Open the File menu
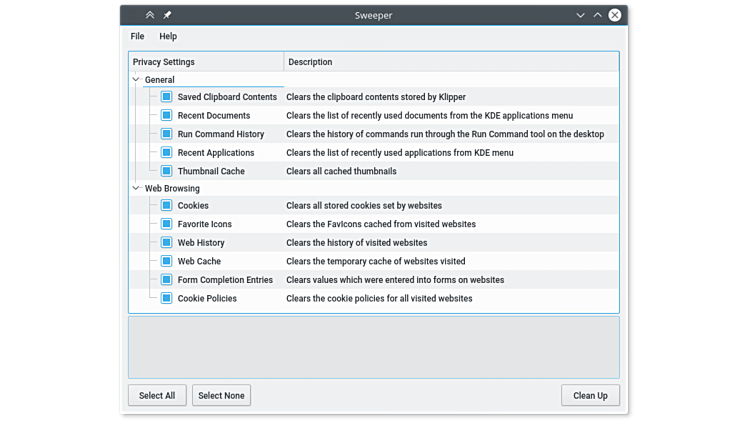Screen dimensions: 752x423 click(137, 36)
